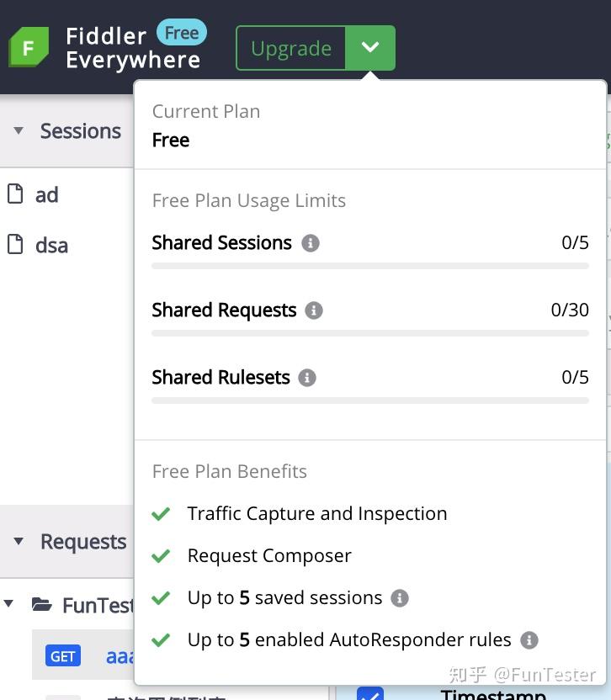
Task: Click info icon next to saved sessions
Action: pyautogui.click(x=400, y=598)
